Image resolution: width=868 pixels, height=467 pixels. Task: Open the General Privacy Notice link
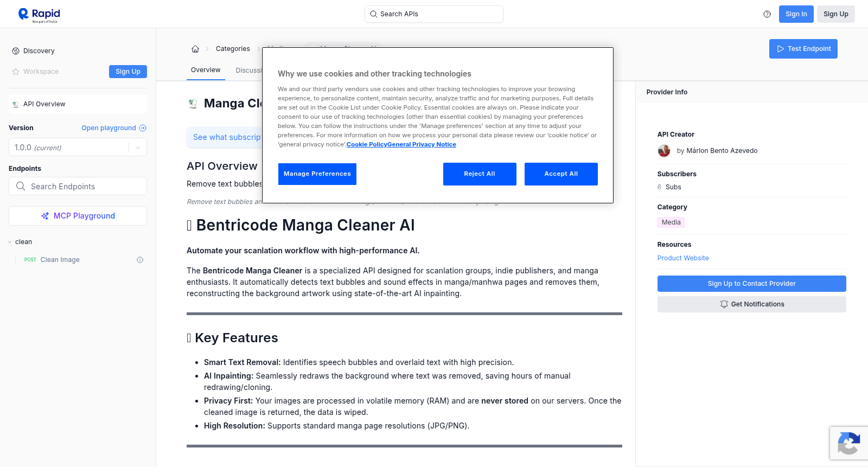point(422,144)
